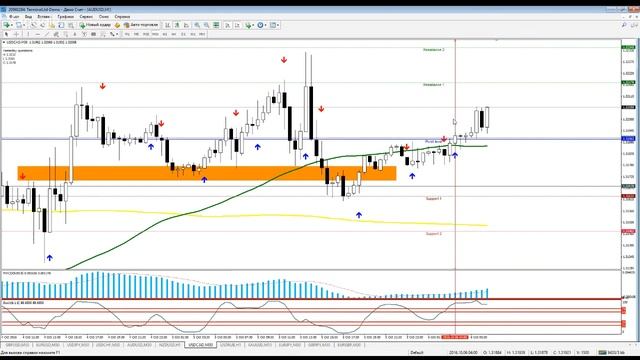Select the Vertical Line tool
This screenshot has height=360, width=640.
point(28,34)
